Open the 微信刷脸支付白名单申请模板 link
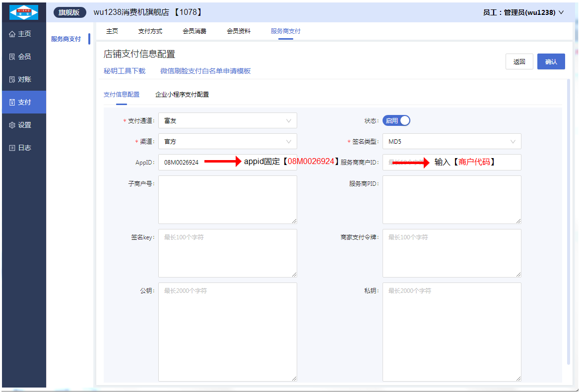The image size is (580, 392). (205, 71)
